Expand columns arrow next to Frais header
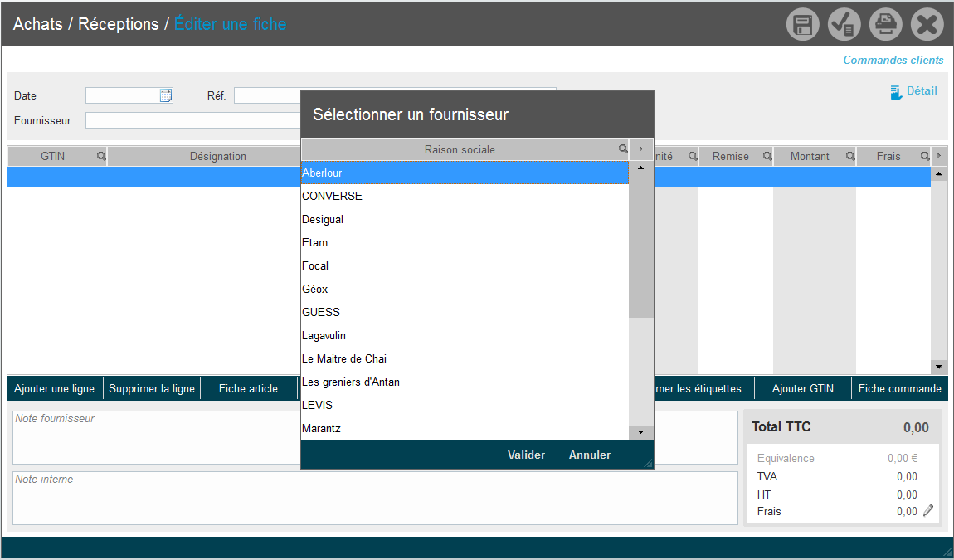The image size is (954, 560). pyautogui.click(x=939, y=157)
